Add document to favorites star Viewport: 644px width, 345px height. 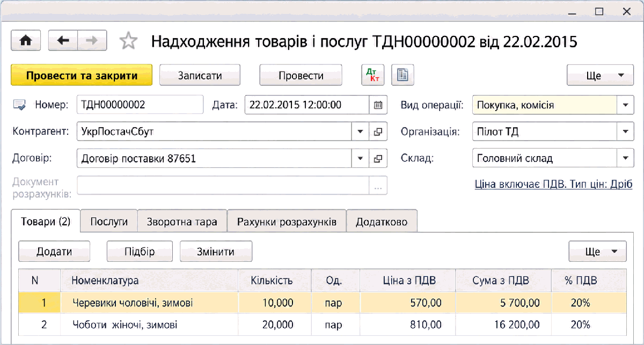tap(128, 41)
